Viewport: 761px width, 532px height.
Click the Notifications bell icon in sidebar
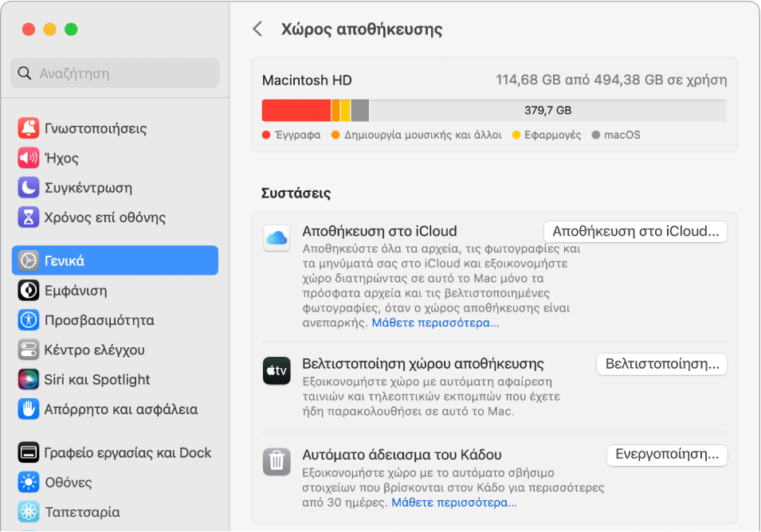29,128
